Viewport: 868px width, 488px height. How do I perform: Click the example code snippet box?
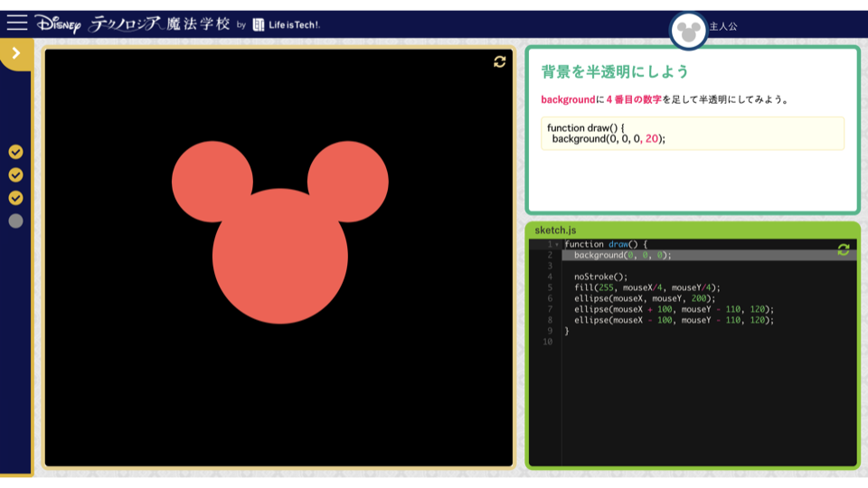click(x=693, y=134)
